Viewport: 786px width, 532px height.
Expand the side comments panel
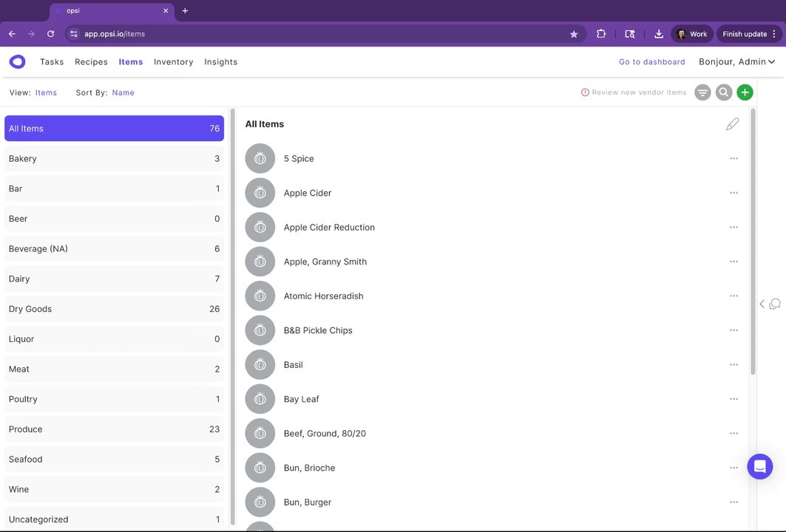(770, 304)
